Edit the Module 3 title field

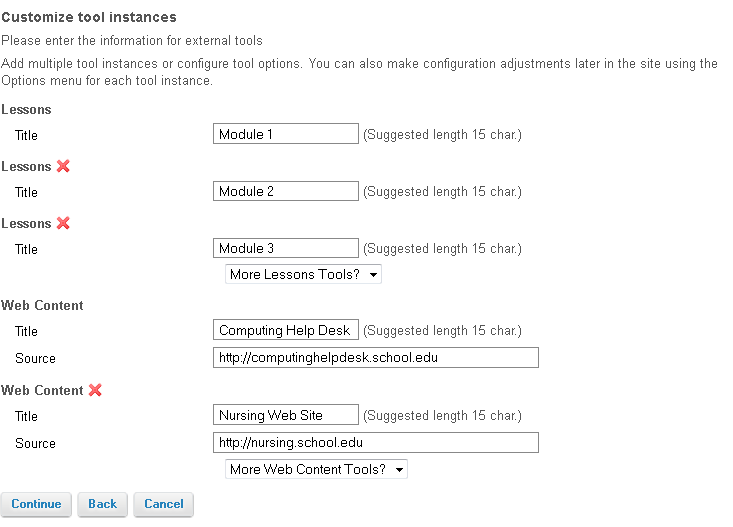286,248
